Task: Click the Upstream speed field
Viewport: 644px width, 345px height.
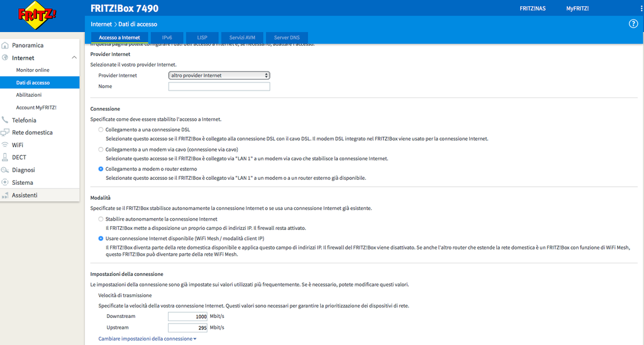Action: tap(187, 328)
